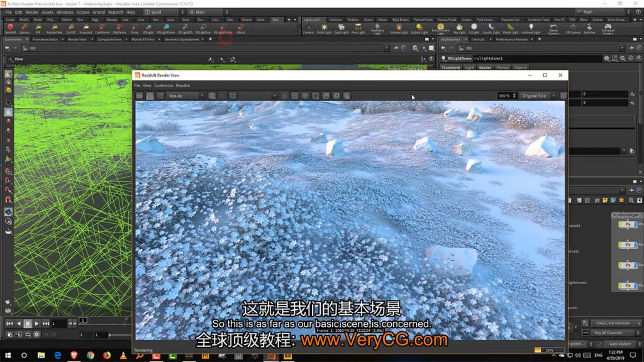Image resolution: width=644 pixels, height=362 pixels.
Task: Add a Spot Light
Action: pos(341,28)
